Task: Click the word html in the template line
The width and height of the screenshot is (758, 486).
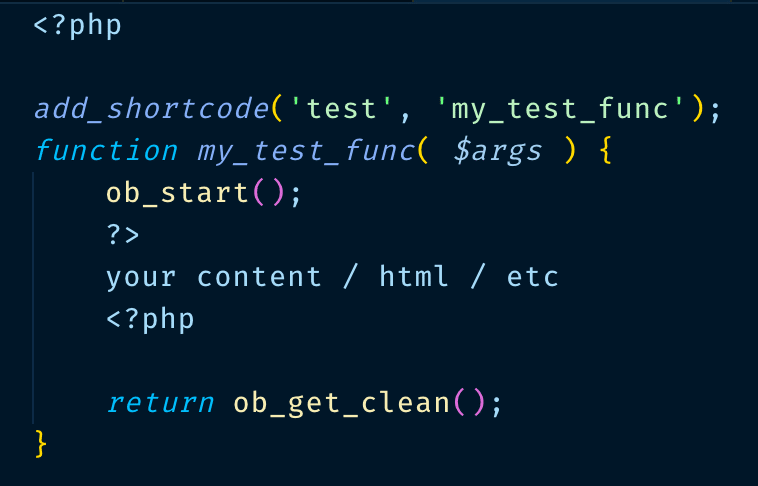Action: coord(414,277)
